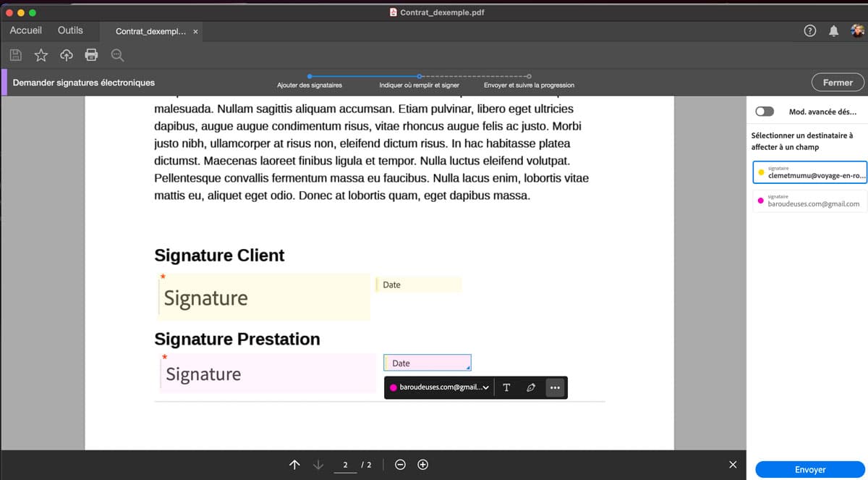The image size is (868, 480).
Task: Click the magnifier search icon
Action: tap(117, 55)
